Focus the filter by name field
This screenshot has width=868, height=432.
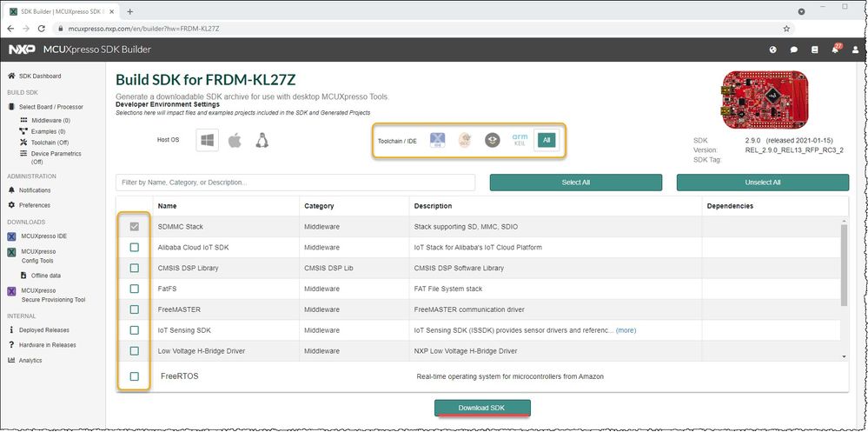coord(295,183)
